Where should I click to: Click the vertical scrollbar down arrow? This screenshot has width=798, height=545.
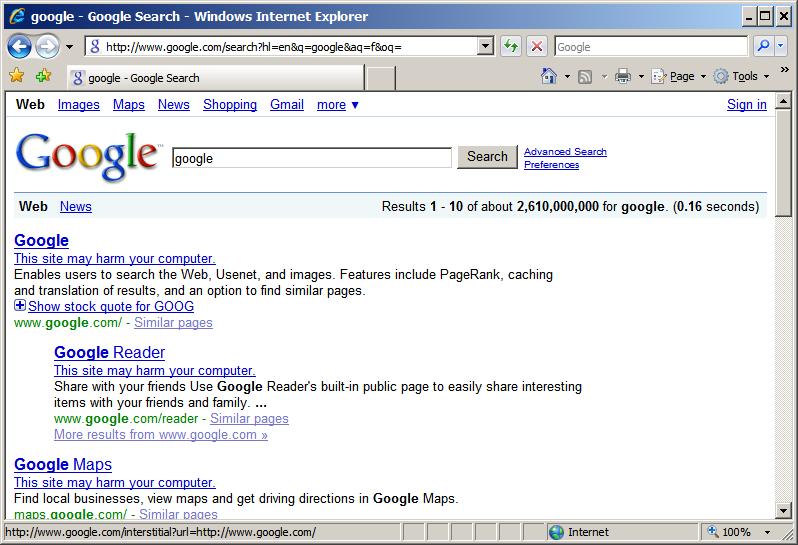783,510
